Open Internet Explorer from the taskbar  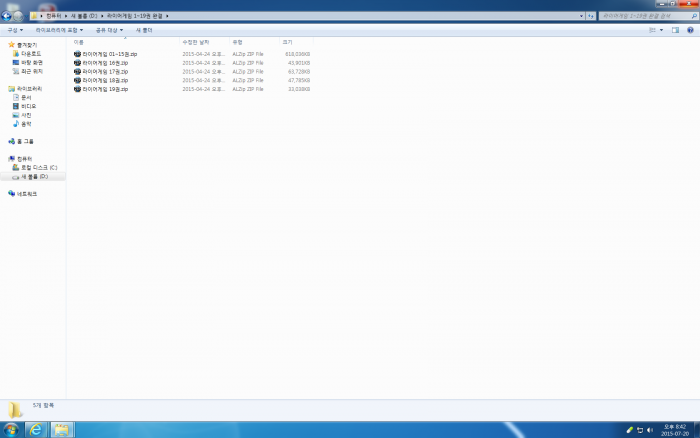(36, 429)
